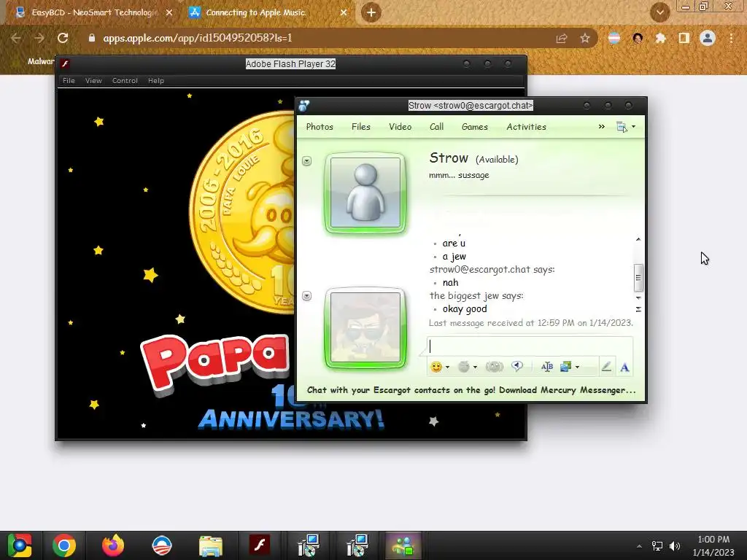This screenshot has height=560, width=747.
Task: Click the share page icon in address bar
Action: point(562,38)
